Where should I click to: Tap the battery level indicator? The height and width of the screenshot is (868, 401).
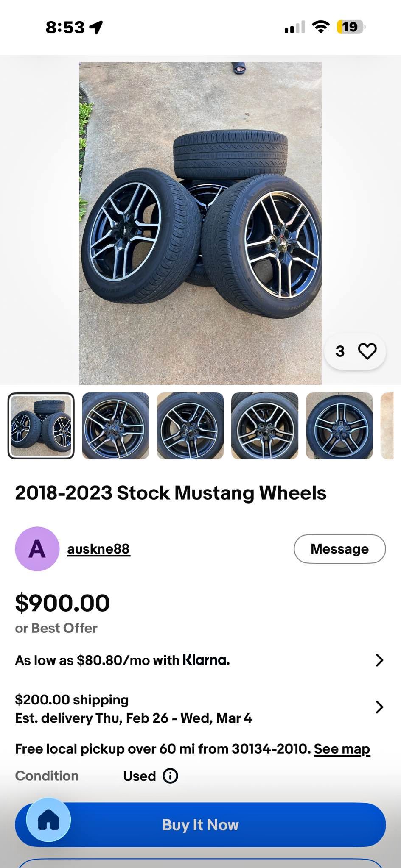pos(351,27)
